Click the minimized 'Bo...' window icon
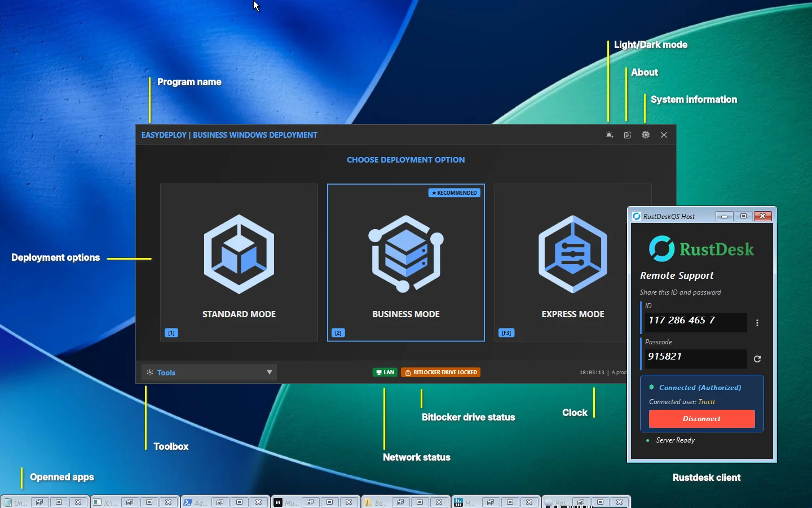The image size is (812, 508). coord(368,502)
